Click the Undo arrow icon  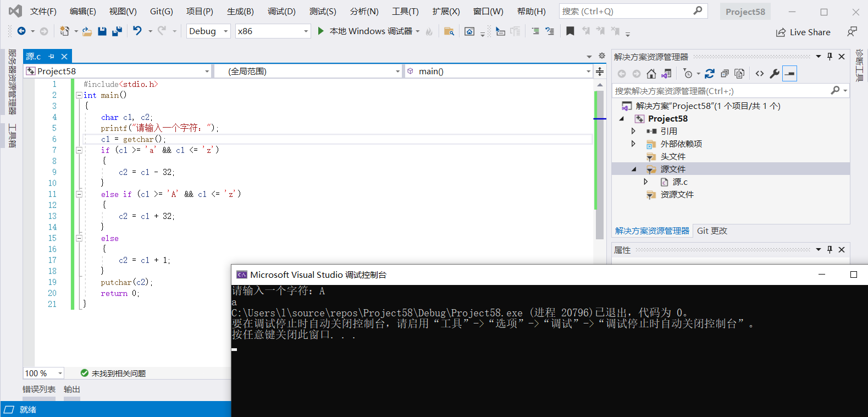(x=137, y=31)
